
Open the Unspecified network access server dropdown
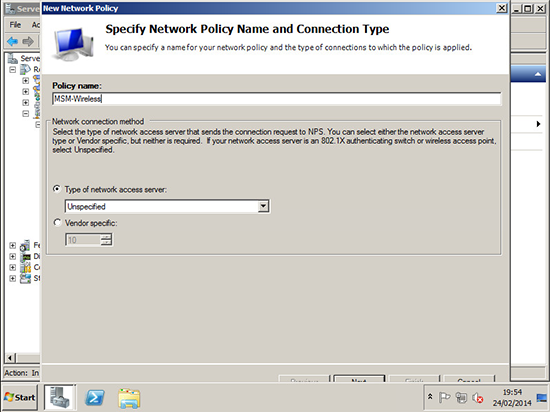[x=263, y=207]
